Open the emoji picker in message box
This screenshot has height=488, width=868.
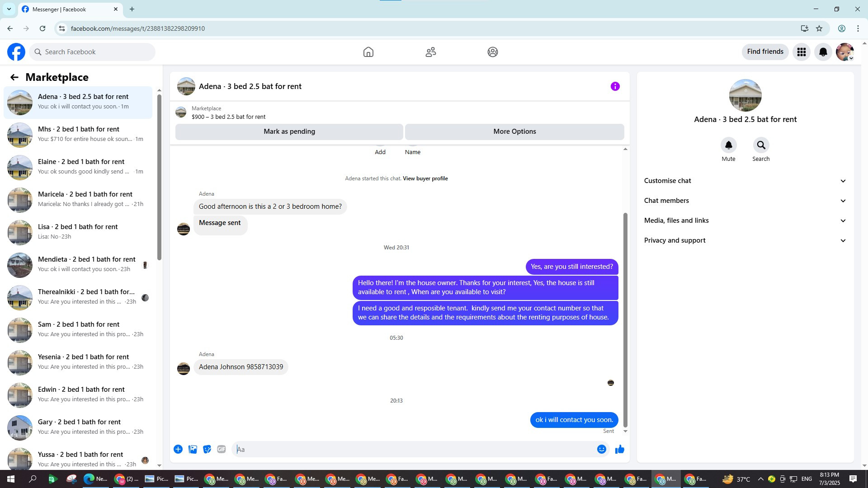pyautogui.click(x=601, y=449)
